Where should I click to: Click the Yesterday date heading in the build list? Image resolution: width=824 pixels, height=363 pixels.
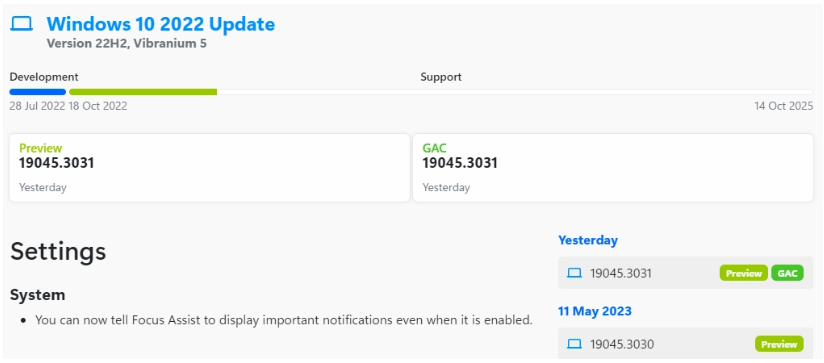(588, 240)
